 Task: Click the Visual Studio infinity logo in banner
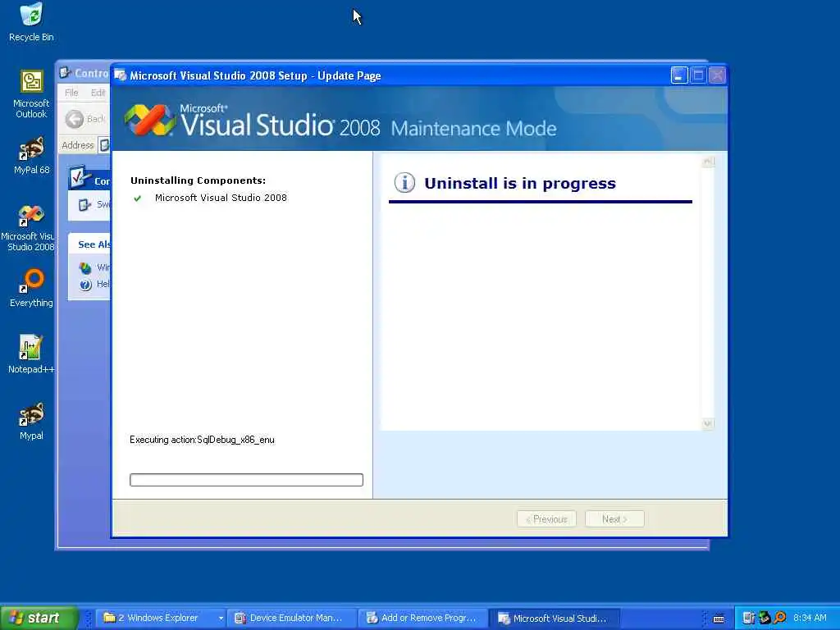coord(150,120)
